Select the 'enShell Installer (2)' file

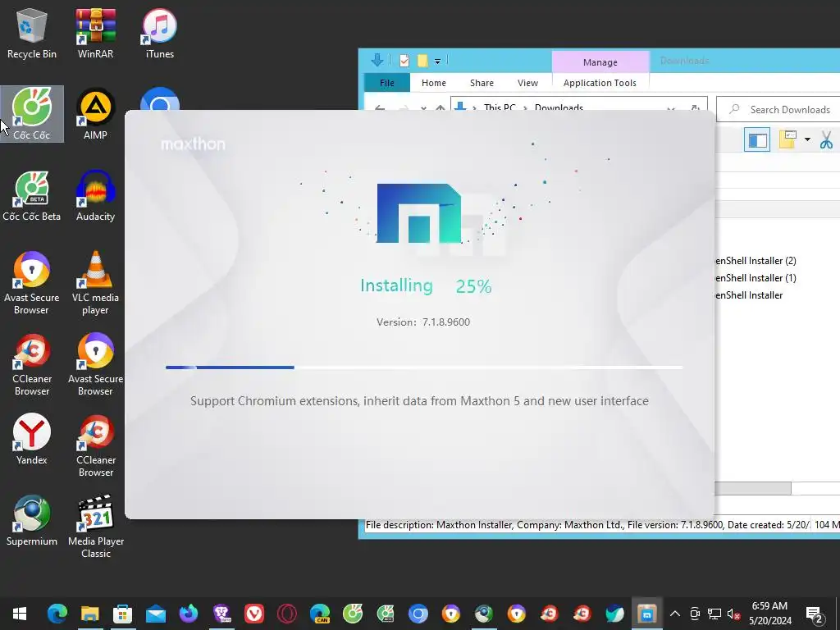point(756,261)
